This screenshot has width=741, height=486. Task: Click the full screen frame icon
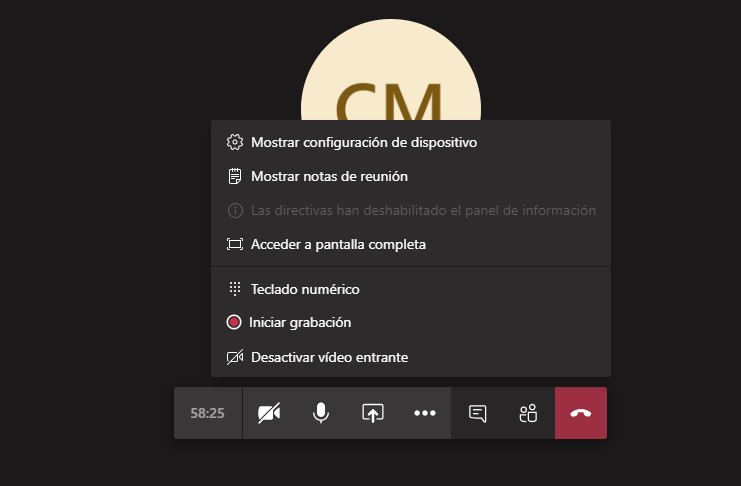[x=235, y=244]
